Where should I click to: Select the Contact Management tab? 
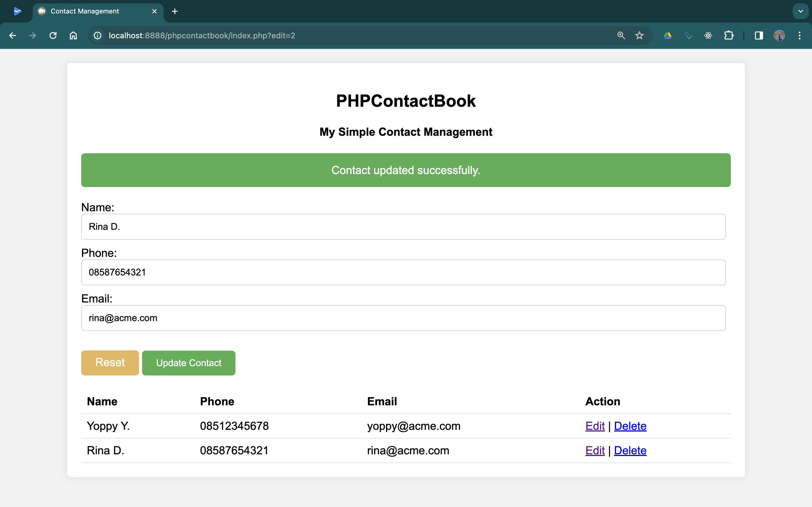pyautogui.click(x=85, y=11)
